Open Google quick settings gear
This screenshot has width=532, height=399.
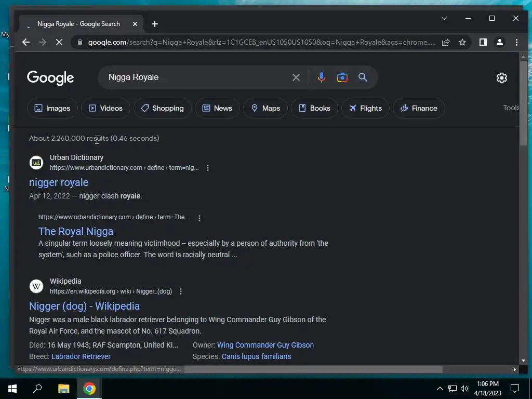pyautogui.click(x=501, y=78)
